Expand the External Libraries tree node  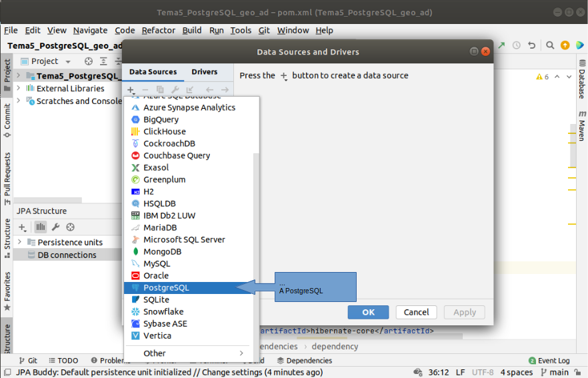(19, 88)
